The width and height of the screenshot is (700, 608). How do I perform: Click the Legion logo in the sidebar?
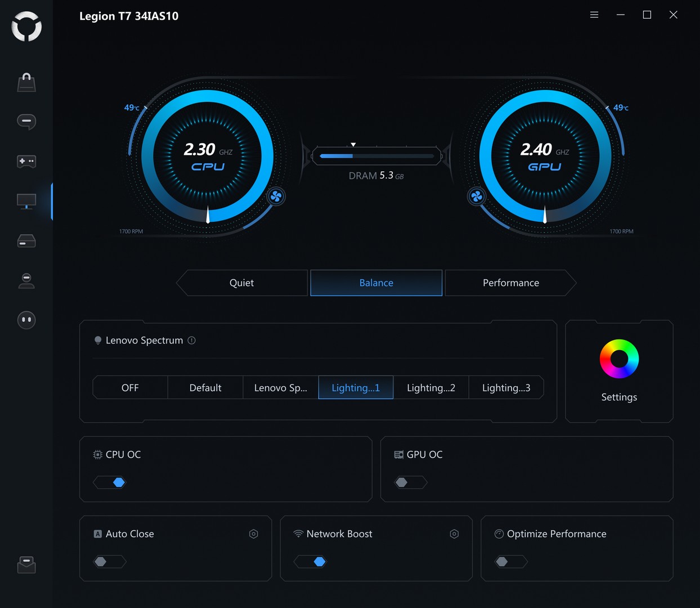[x=26, y=26]
